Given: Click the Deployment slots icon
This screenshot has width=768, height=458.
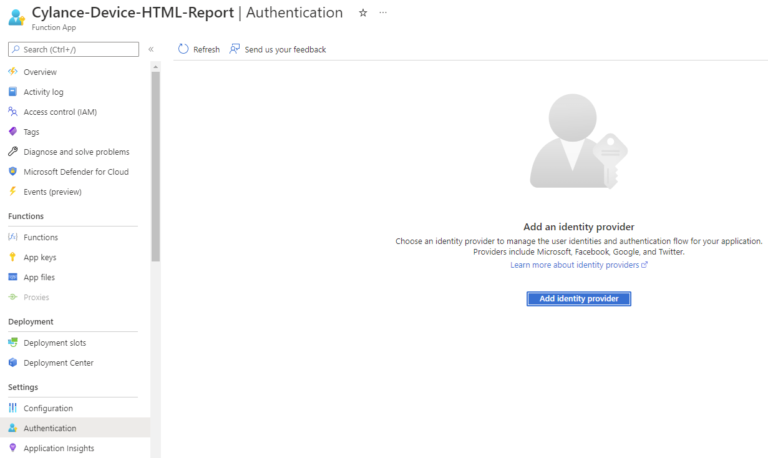Looking at the screenshot, I should tap(13, 342).
